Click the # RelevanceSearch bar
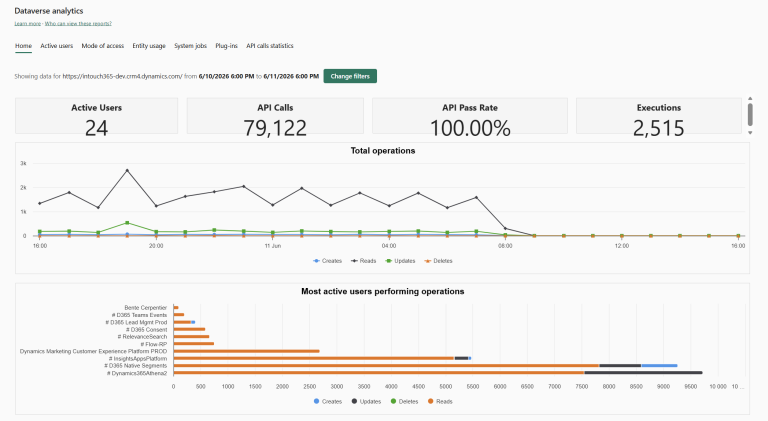Viewport: 768px width, 421px height. click(x=191, y=336)
